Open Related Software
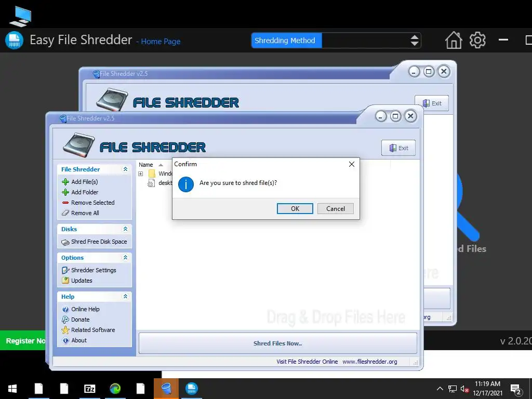532x399 pixels. pyautogui.click(x=88, y=330)
